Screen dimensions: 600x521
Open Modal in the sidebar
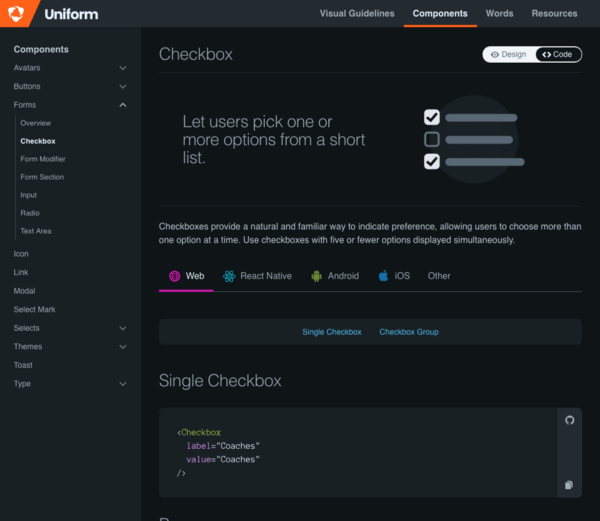coord(24,291)
